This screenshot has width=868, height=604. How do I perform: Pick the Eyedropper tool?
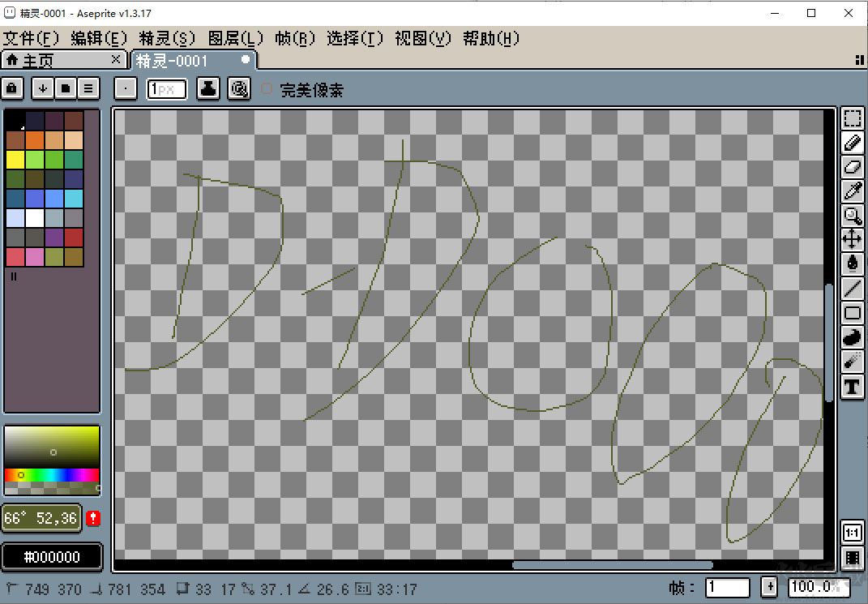pos(852,191)
